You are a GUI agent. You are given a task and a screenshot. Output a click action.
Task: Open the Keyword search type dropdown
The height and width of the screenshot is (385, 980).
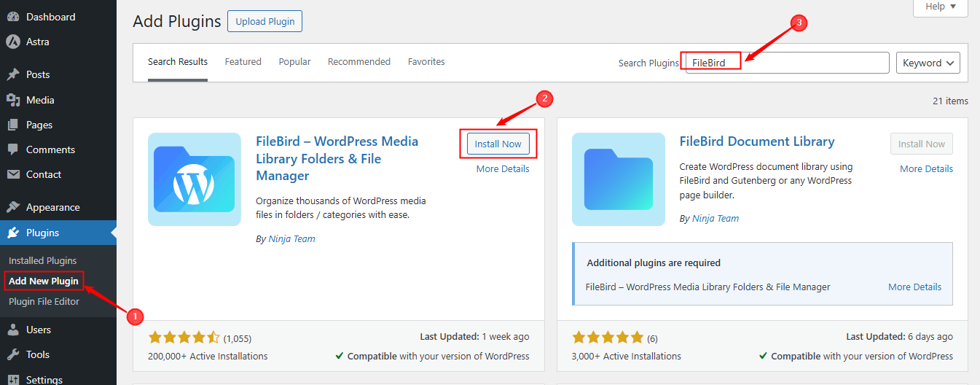[928, 63]
